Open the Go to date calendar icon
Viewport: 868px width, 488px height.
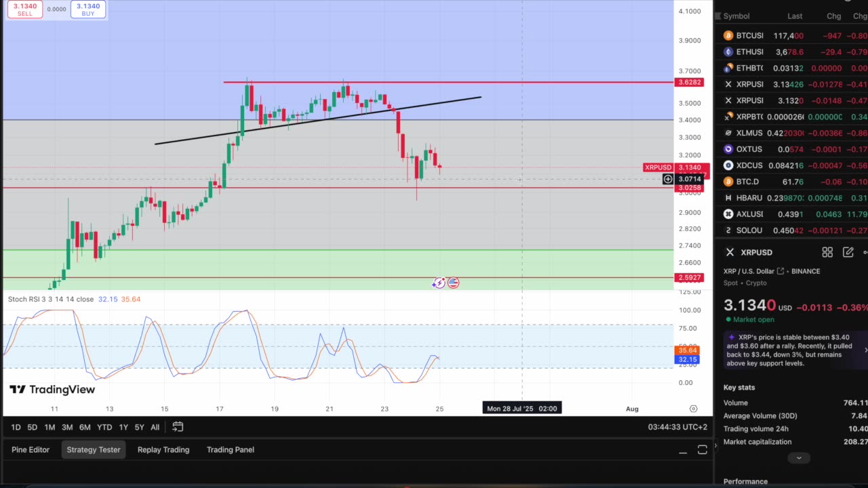tap(178, 427)
